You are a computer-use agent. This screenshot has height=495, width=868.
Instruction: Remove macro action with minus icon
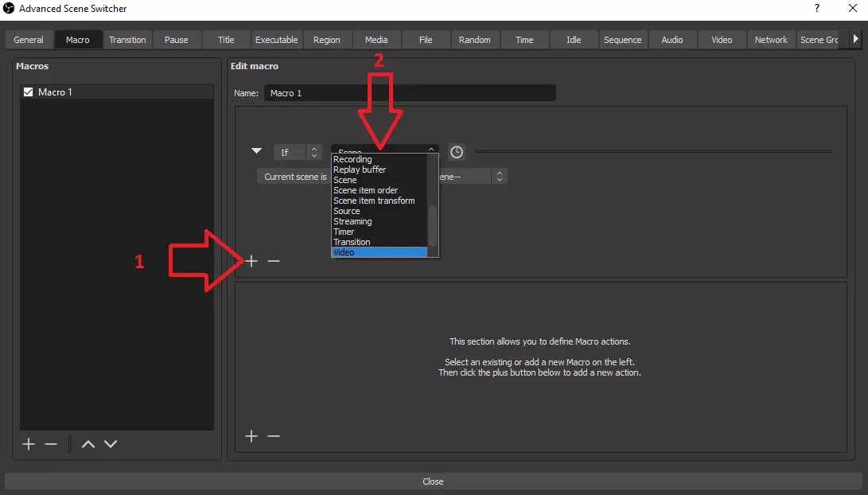coord(274,436)
